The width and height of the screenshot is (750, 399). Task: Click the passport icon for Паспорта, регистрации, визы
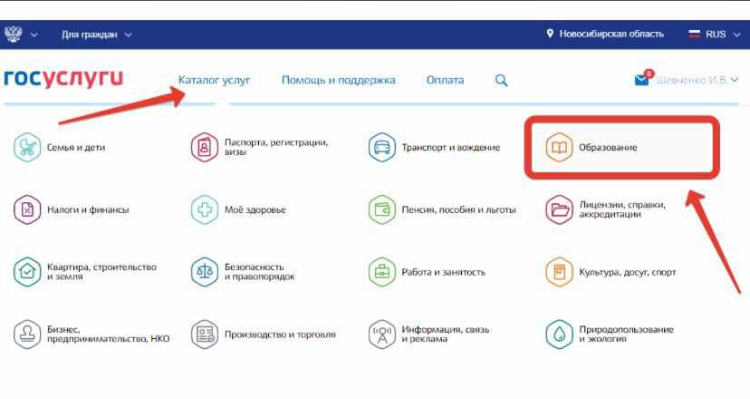tap(205, 147)
